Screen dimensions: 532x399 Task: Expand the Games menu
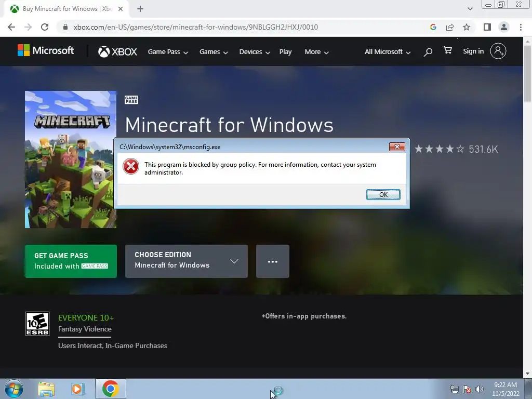pyautogui.click(x=214, y=52)
